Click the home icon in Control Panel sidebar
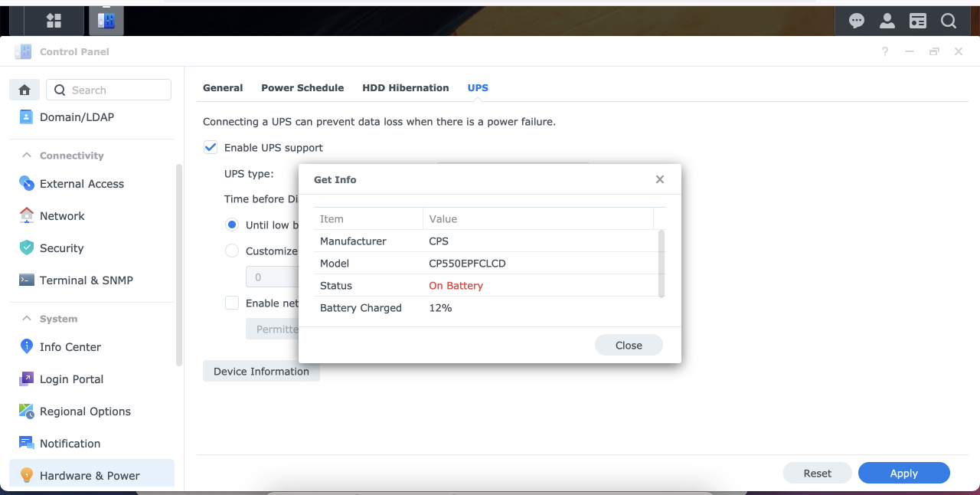 pos(24,90)
